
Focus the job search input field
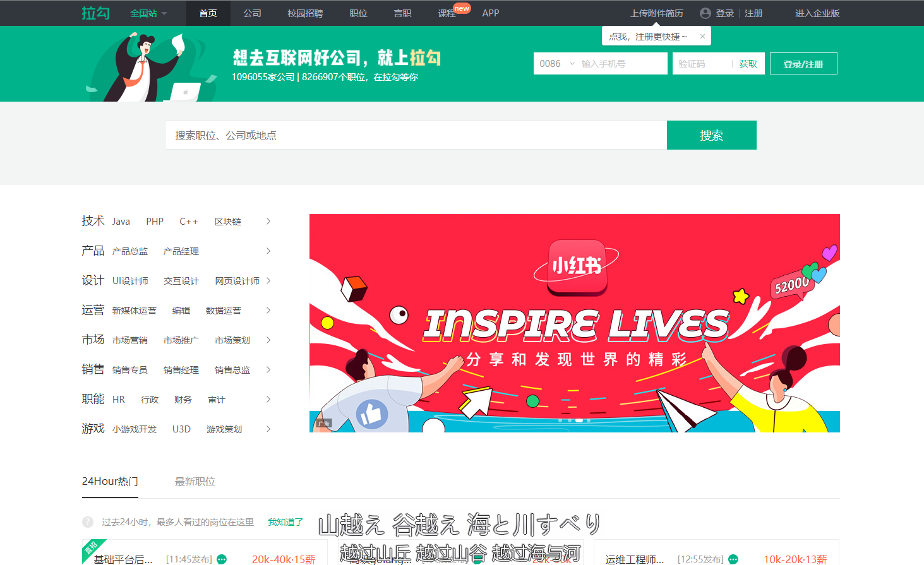[416, 135]
